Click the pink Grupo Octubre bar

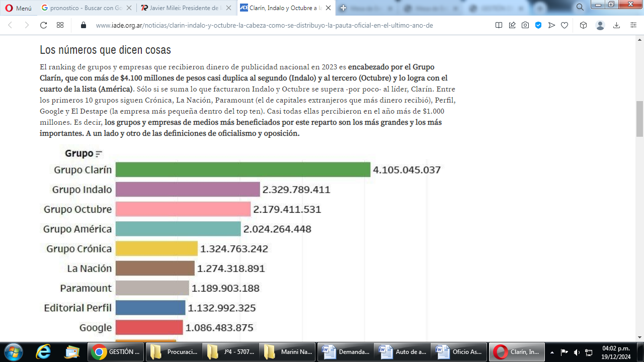183,209
